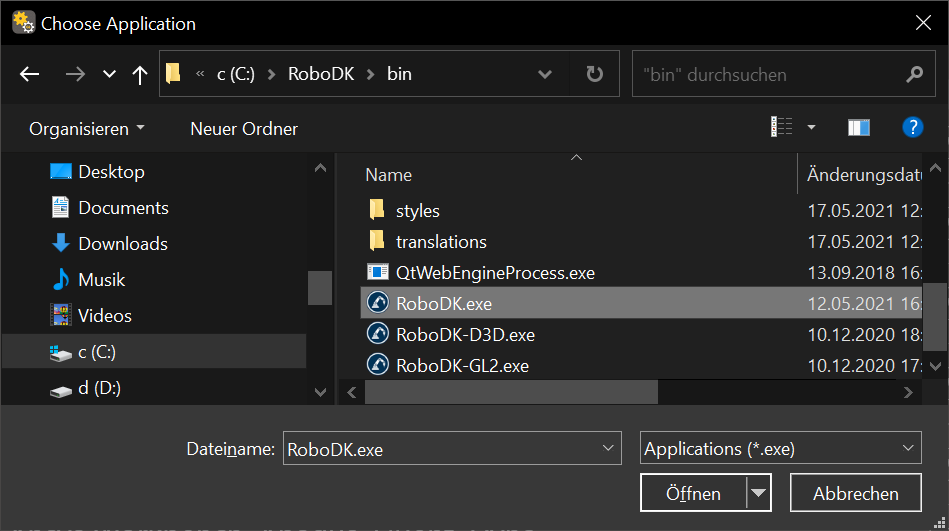Screen dimensions: 949x531
Task: Expand the address bar history dropdown
Action: coord(545,74)
